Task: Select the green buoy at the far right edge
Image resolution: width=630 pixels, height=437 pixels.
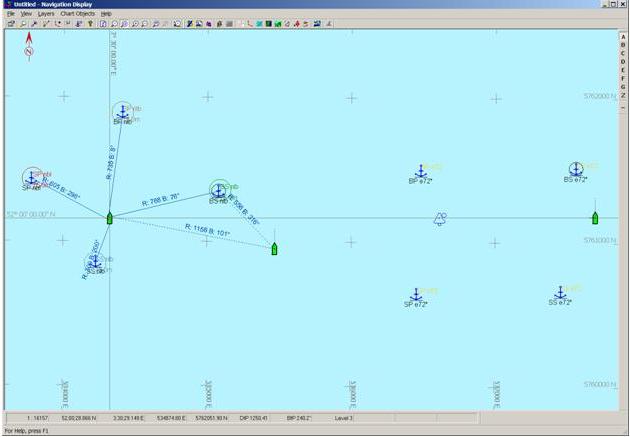Action: tap(595, 217)
